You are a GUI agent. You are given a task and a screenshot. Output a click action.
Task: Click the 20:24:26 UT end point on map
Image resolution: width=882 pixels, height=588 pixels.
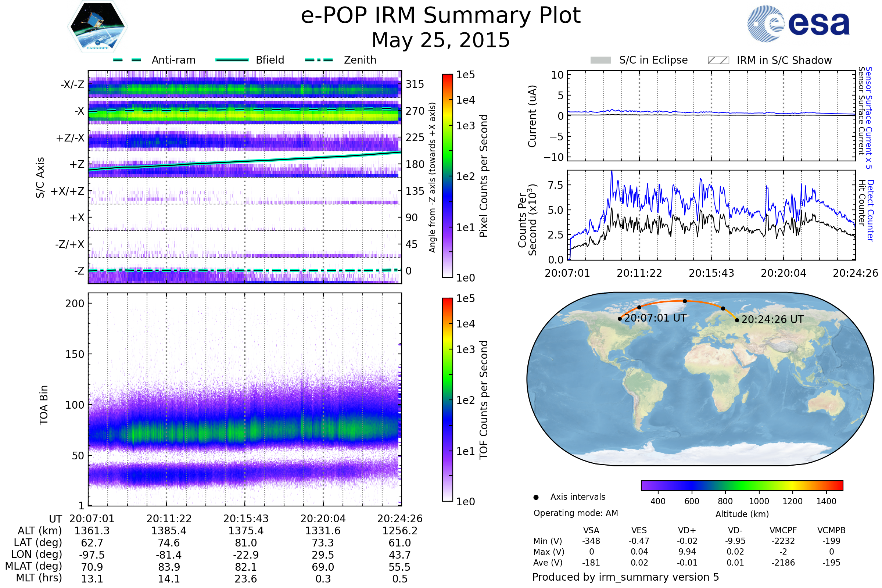pos(737,320)
